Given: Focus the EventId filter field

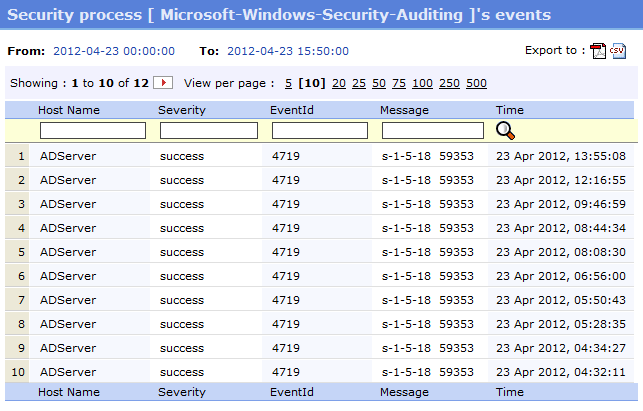Looking at the screenshot, I should (320, 131).
